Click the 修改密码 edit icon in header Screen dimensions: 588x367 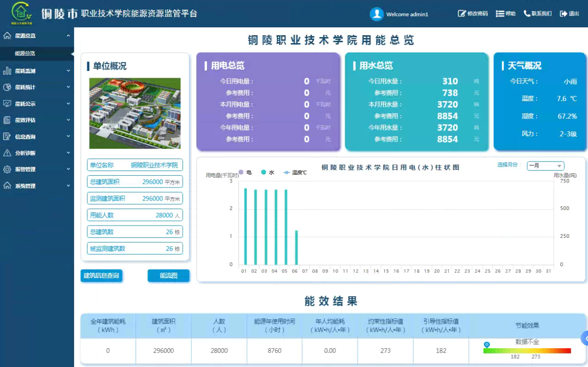click(x=462, y=14)
